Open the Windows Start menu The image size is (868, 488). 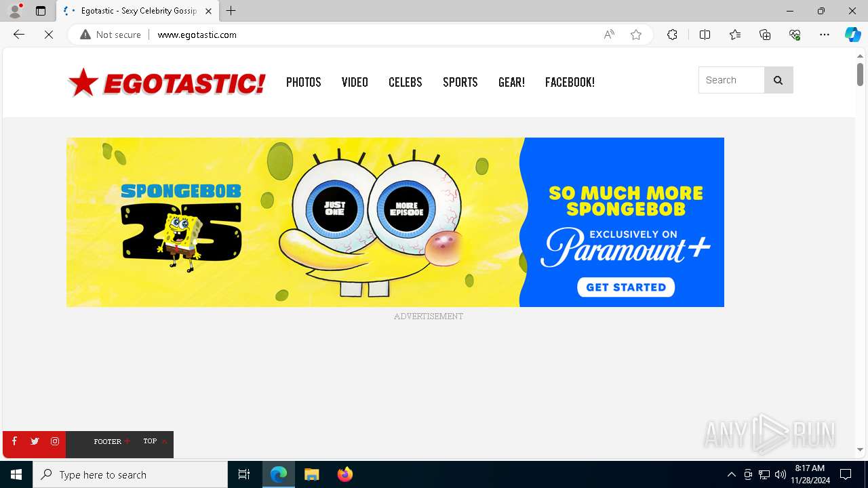[16, 474]
